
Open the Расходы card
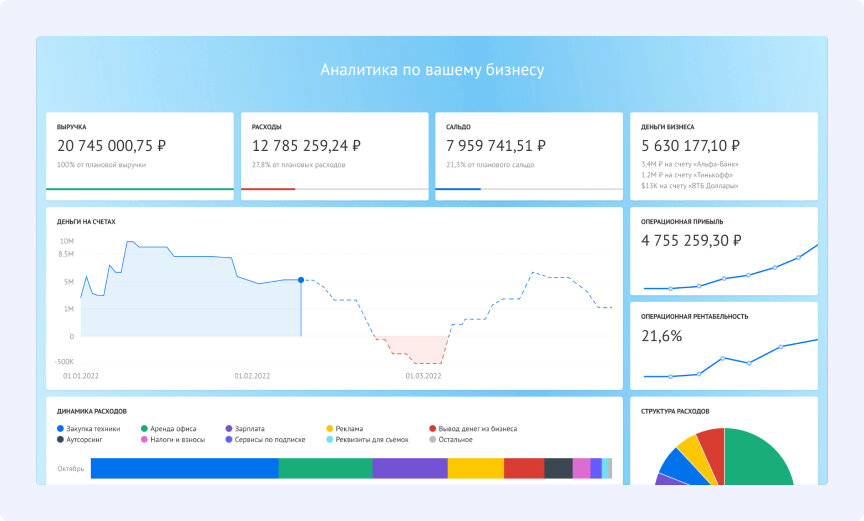point(334,156)
